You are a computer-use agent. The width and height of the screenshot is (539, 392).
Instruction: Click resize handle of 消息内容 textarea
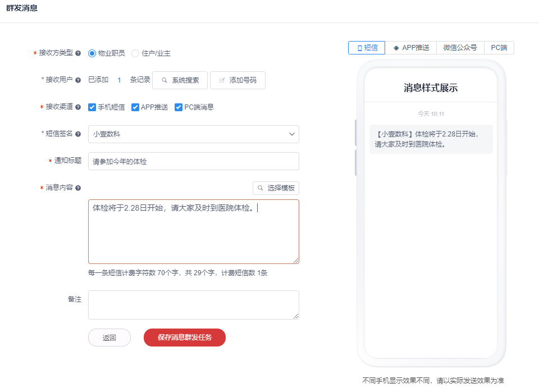(x=296, y=261)
